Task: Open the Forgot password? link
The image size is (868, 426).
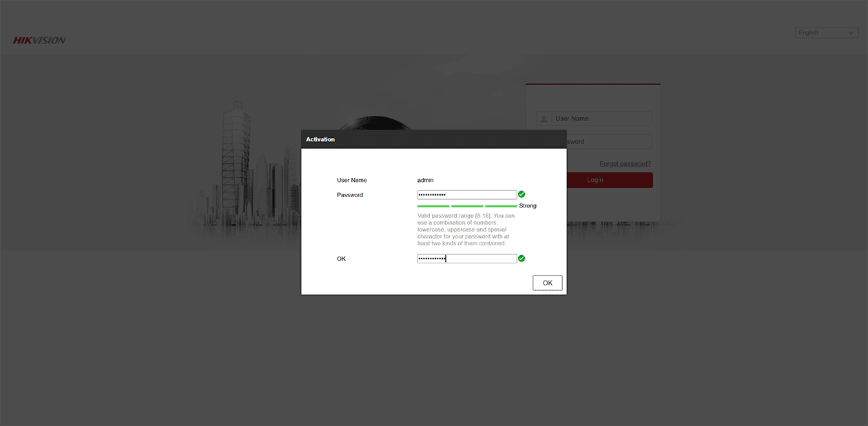Action: [625, 164]
